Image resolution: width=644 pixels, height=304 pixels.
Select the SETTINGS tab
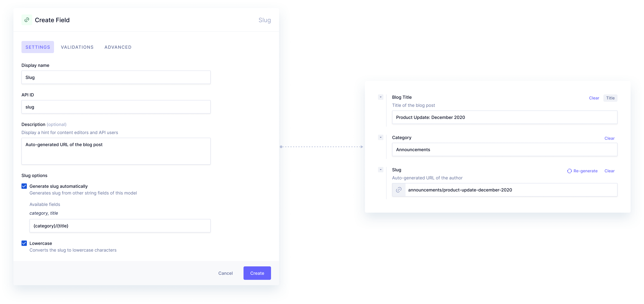coord(38,47)
